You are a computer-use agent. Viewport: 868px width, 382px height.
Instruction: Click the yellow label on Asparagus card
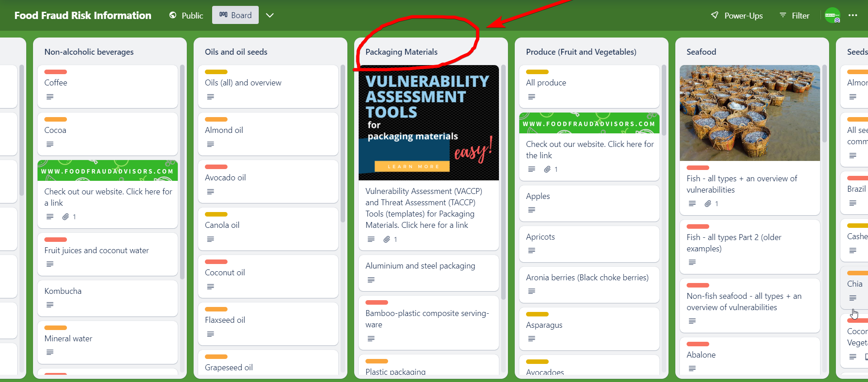(x=537, y=314)
